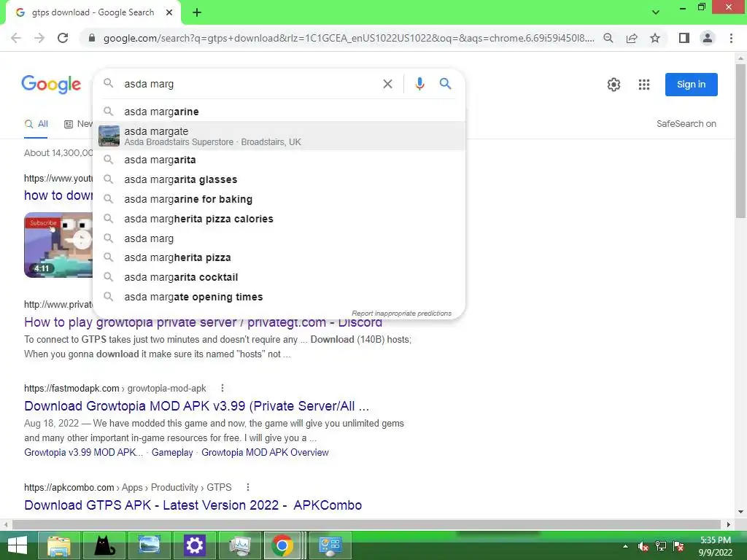The image size is (747, 560).
Task: Choose suggestion asda margate opening times
Action: point(279,297)
